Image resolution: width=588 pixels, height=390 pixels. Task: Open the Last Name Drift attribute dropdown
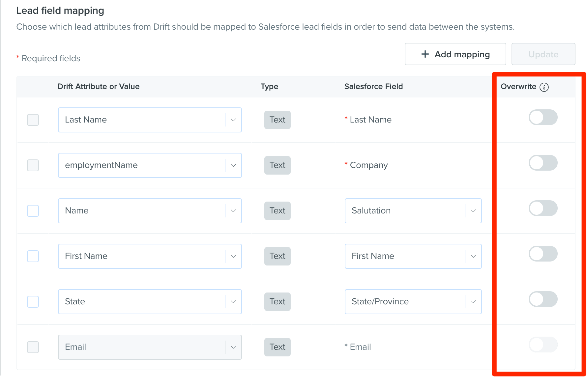point(150,120)
